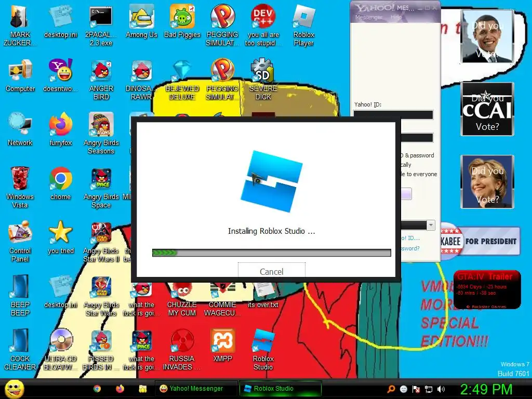
Task: Click the 'For President' banner gadget
Action: [x=480, y=241]
